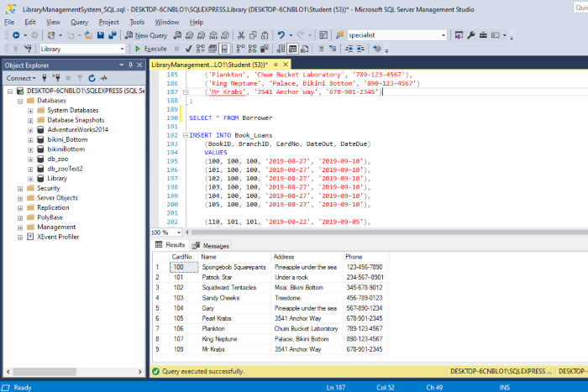588x392 pixels.
Task: Click the Navigate Backward arrow icon
Action: [x=16, y=35]
